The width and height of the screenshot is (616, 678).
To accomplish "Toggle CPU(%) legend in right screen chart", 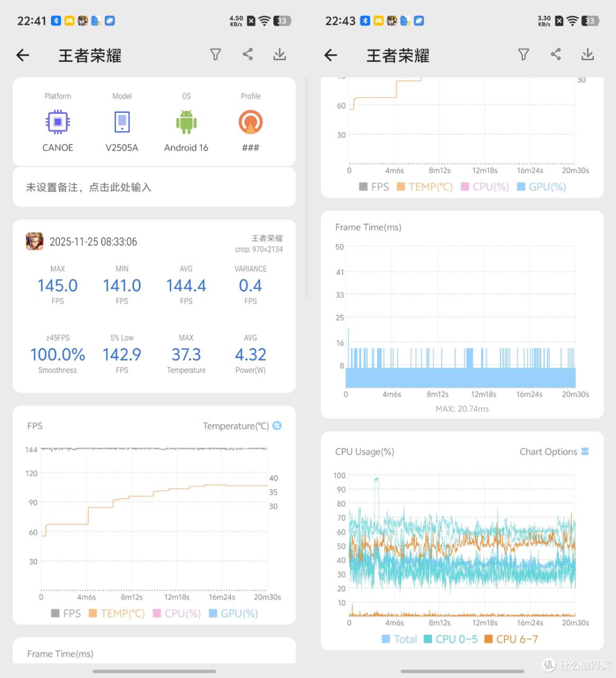I will (x=485, y=187).
